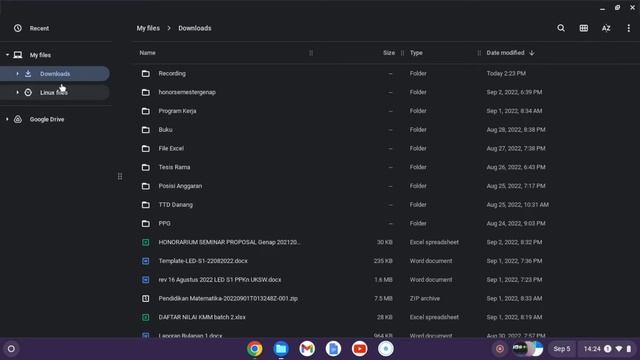Select honorsemestergenap folder name
This screenshot has height=360, width=640.
(x=187, y=92)
